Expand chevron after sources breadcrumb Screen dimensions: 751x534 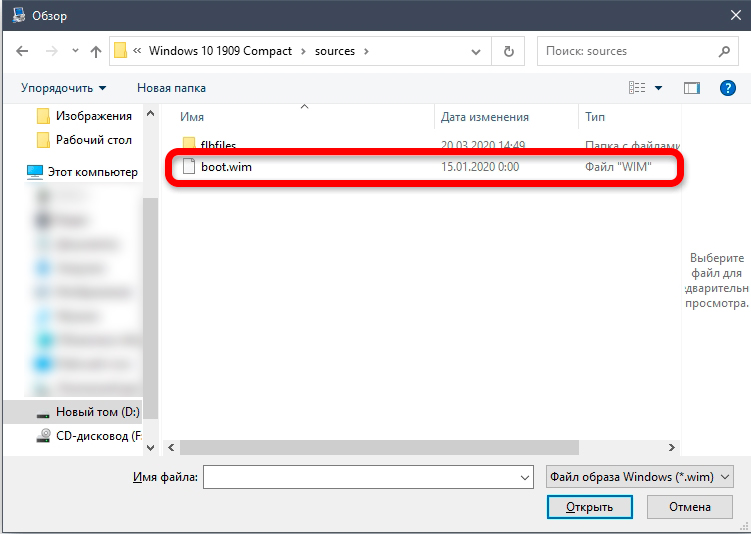[x=366, y=51]
